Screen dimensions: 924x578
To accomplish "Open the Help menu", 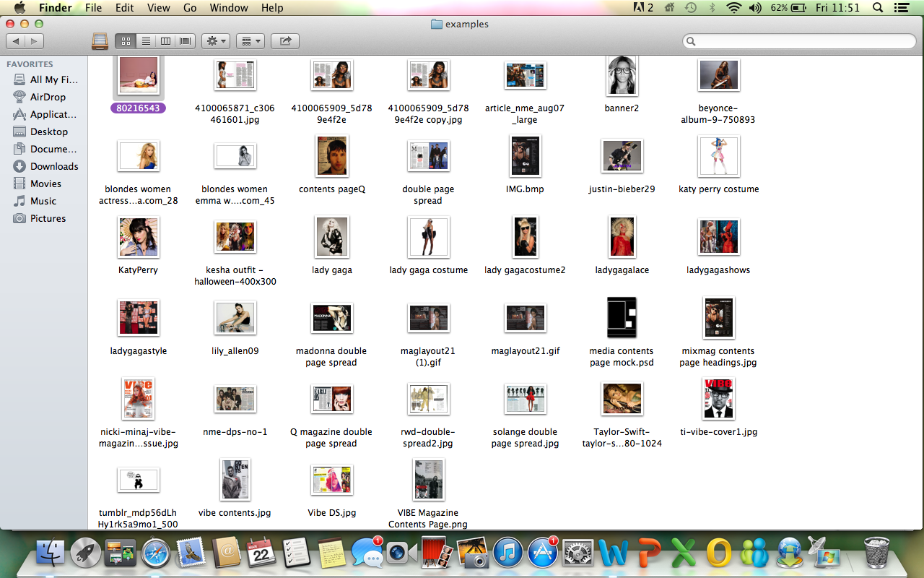I will [x=272, y=8].
